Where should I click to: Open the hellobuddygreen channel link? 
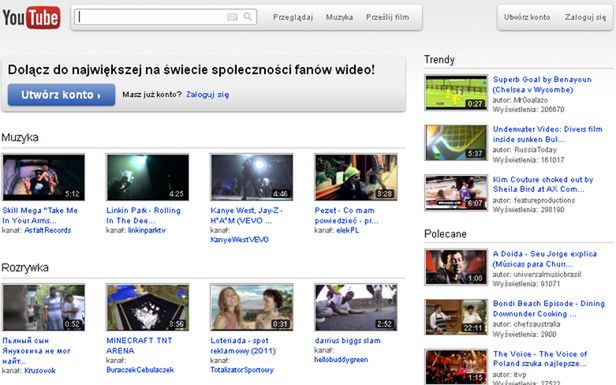pyautogui.click(x=341, y=359)
